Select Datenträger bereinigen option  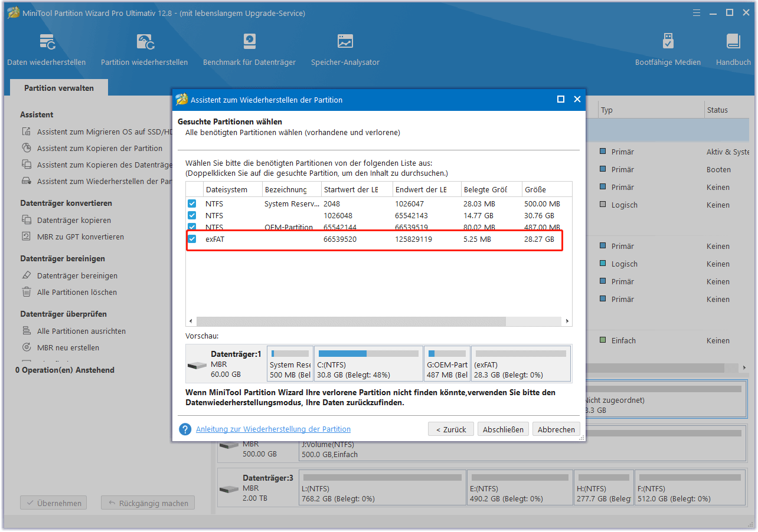click(70, 275)
